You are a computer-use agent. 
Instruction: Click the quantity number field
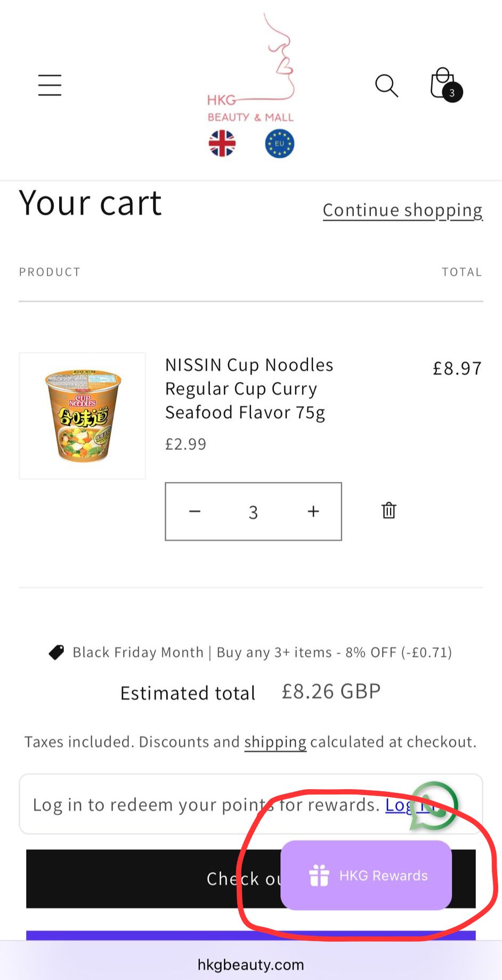[253, 512]
